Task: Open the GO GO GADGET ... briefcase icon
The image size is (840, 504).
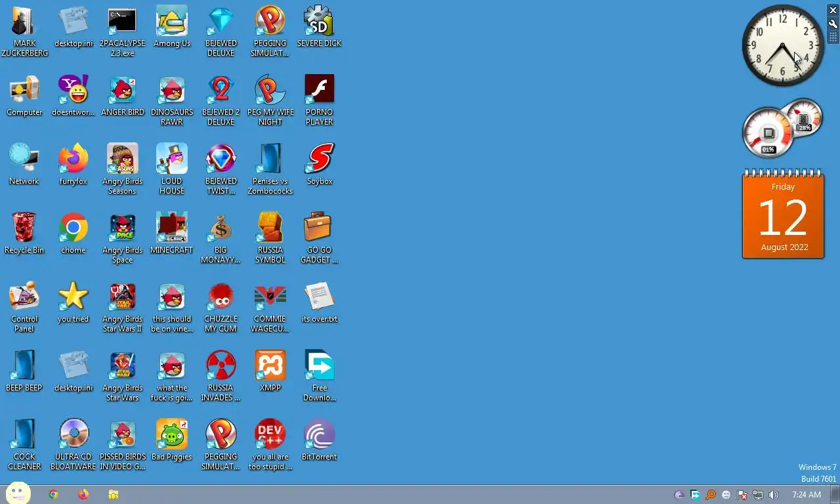Action: pos(320,238)
